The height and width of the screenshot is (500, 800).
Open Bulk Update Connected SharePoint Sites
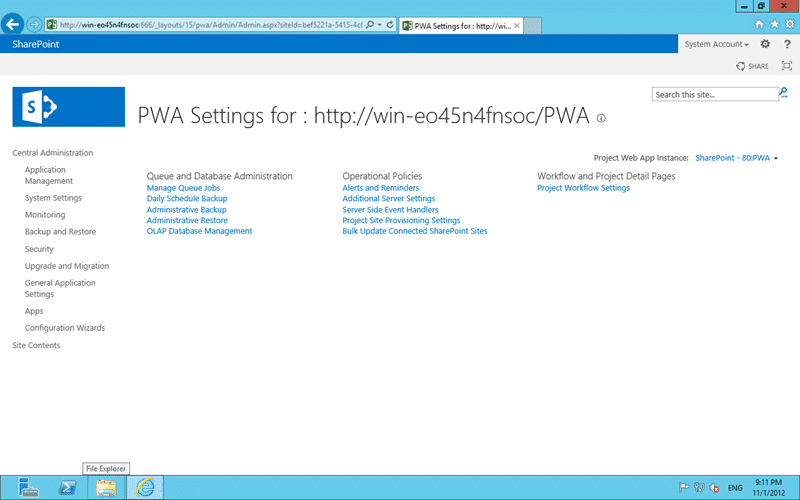[x=415, y=231]
